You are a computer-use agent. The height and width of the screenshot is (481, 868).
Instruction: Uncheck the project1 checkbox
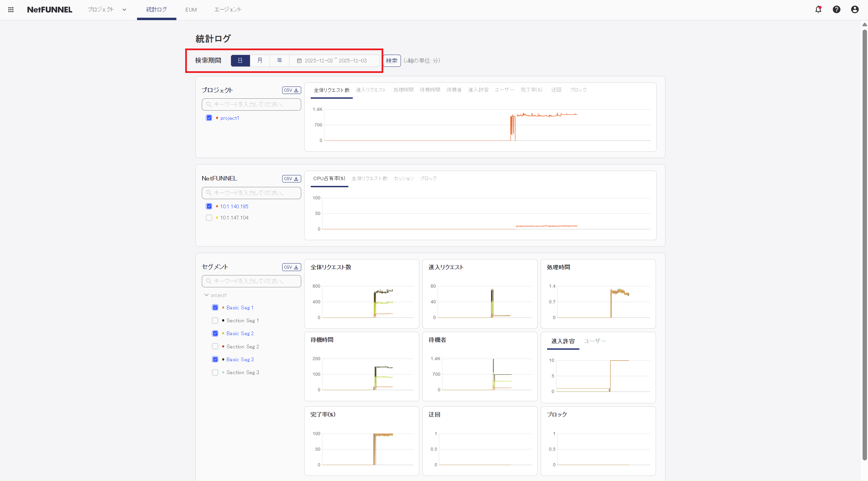[209, 118]
